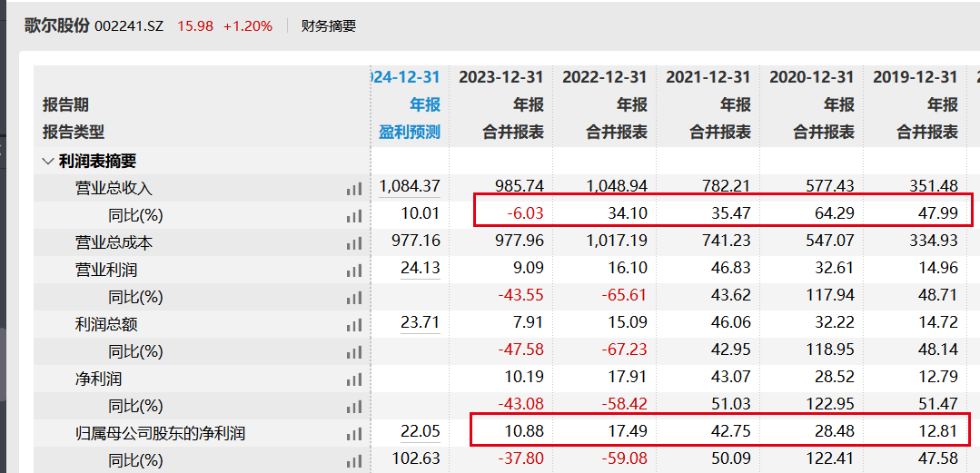The height and width of the screenshot is (473, 980).
Task: Click forecast growth cell 102.63
Action: pos(416,458)
